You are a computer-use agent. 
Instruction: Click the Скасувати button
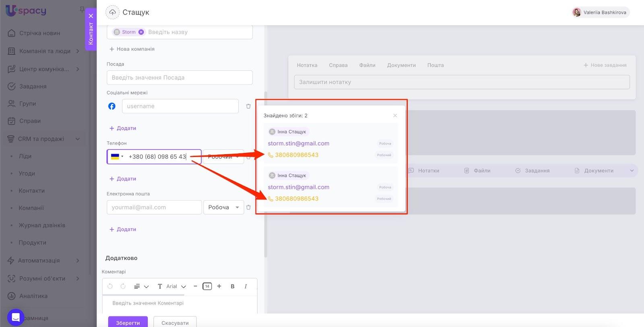point(175,323)
